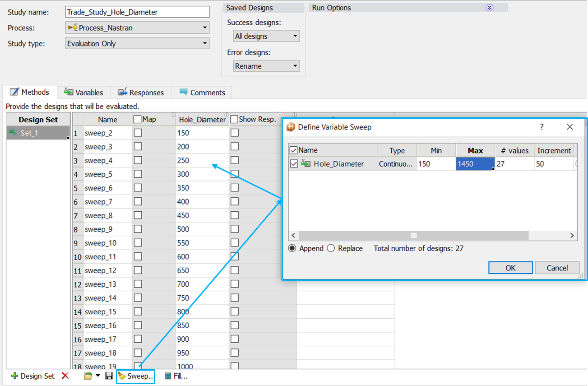Click the Hole_Diameter value 500 cell

click(202, 229)
